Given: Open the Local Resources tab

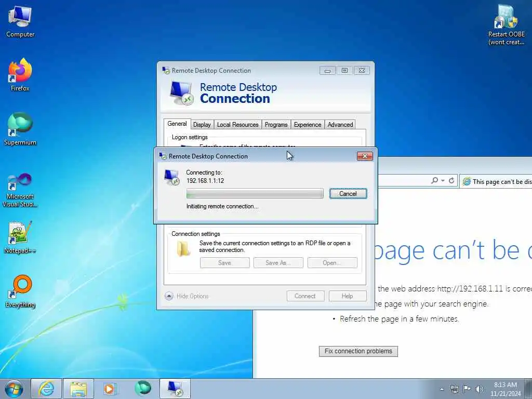Looking at the screenshot, I should coord(237,125).
